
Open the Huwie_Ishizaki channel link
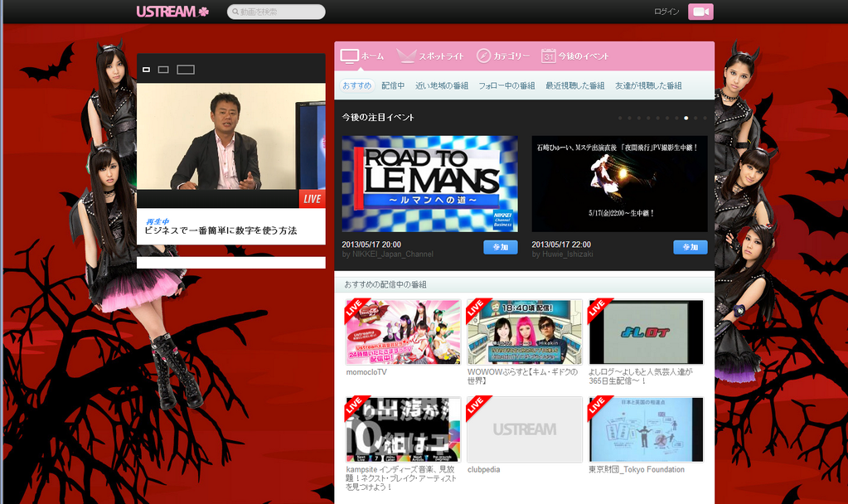tap(567, 254)
